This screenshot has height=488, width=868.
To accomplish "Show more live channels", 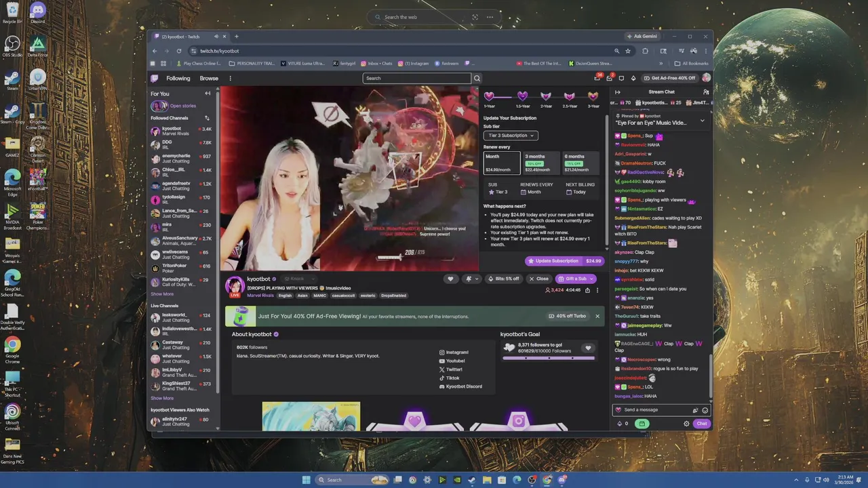I will point(162,399).
